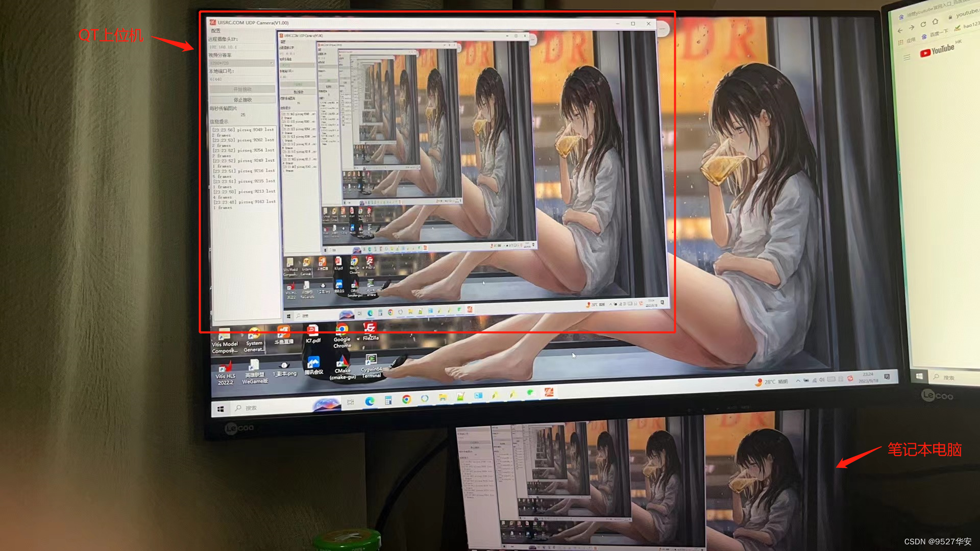Click the 本地端口号 field showing 61440
The image size is (980, 551).
pyautogui.click(x=242, y=79)
